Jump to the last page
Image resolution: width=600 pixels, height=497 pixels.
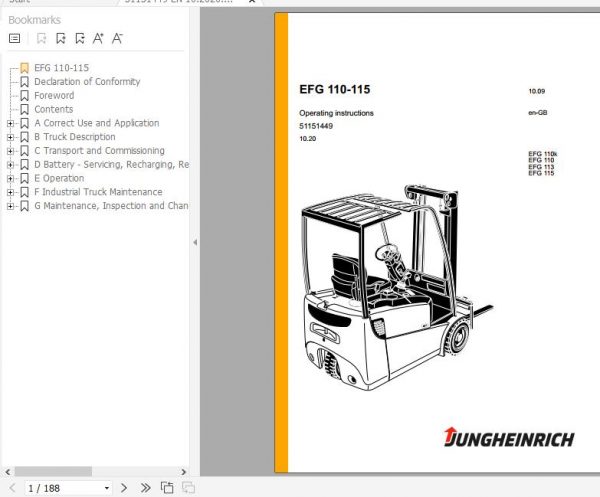click(x=145, y=488)
